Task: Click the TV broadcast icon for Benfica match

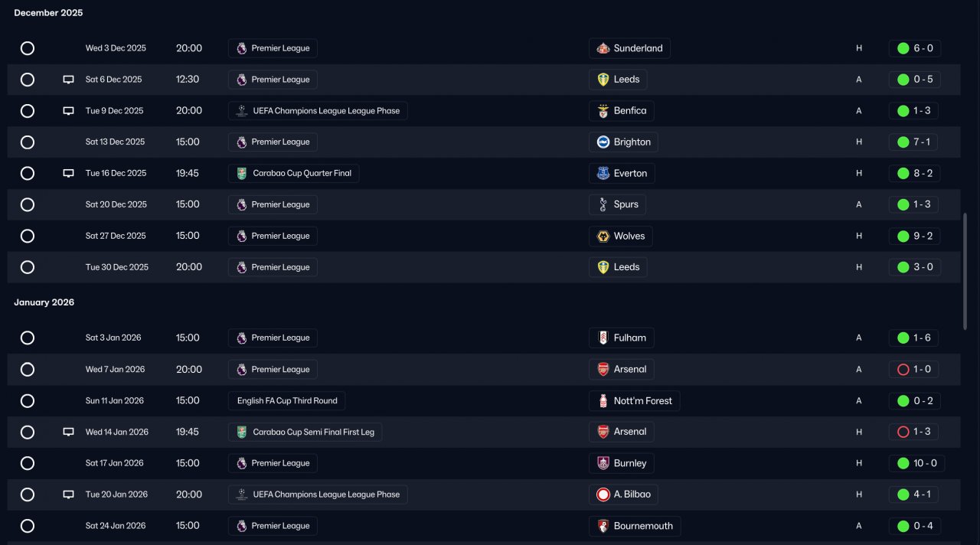Action: (68, 111)
